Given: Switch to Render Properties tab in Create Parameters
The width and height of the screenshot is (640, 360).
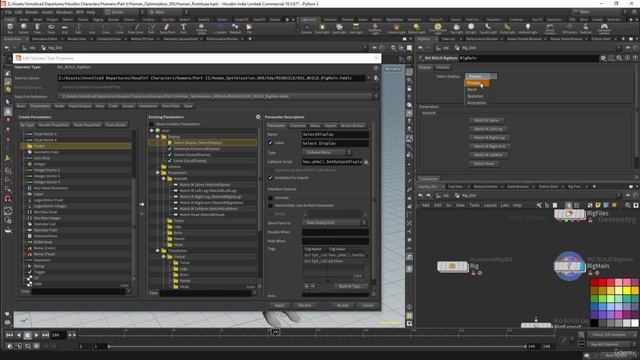Looking at the screenshot, I should 53,125.
